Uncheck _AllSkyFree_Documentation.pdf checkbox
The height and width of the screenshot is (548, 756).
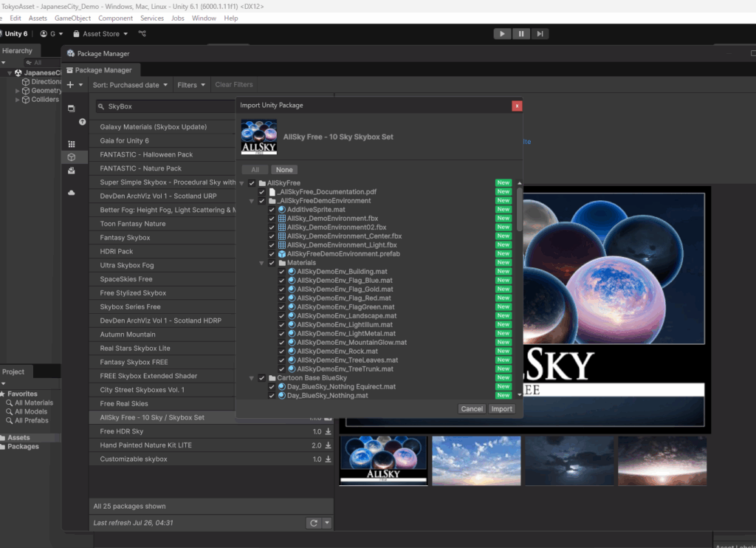[x=262, y=192]
